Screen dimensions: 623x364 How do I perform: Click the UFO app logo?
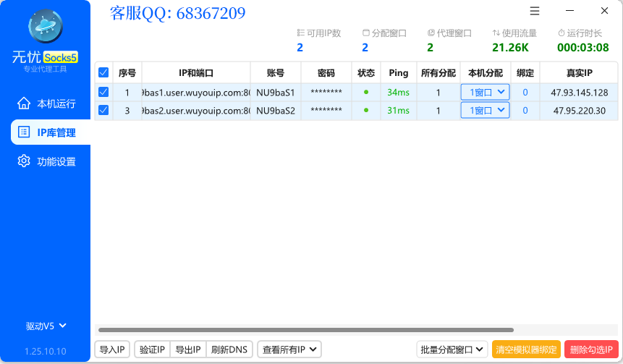[46, 26]
